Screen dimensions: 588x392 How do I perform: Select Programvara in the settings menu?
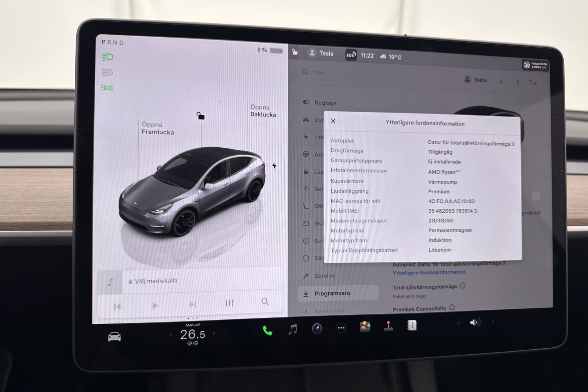pyautogui.click(x=332, y=293)
